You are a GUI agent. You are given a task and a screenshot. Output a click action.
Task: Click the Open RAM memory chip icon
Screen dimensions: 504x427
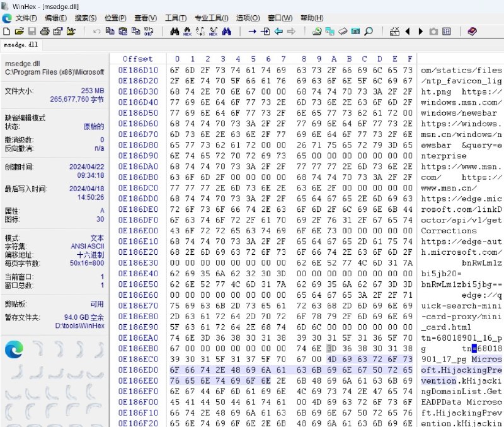coord(343,31)
